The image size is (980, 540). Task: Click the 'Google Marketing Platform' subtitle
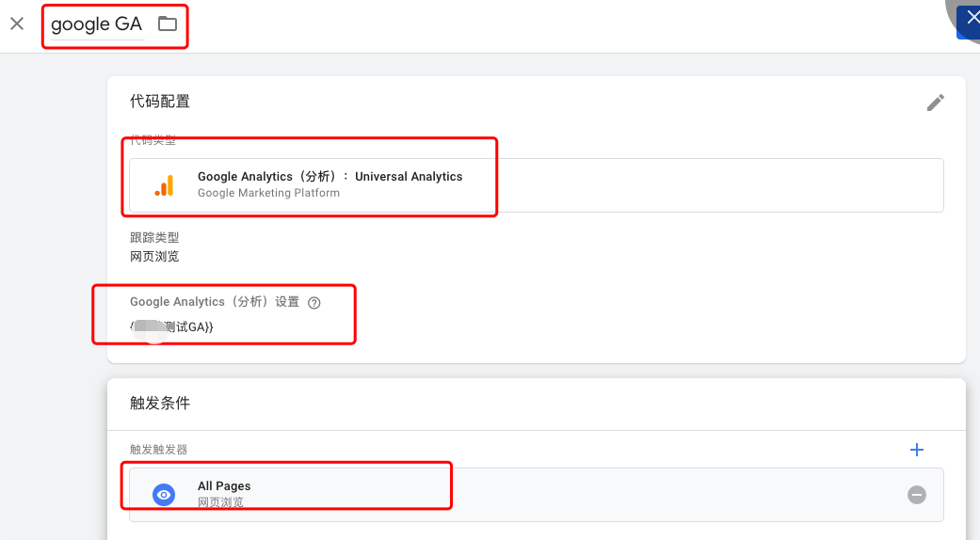pyautogui.click(x=268, y=194)
